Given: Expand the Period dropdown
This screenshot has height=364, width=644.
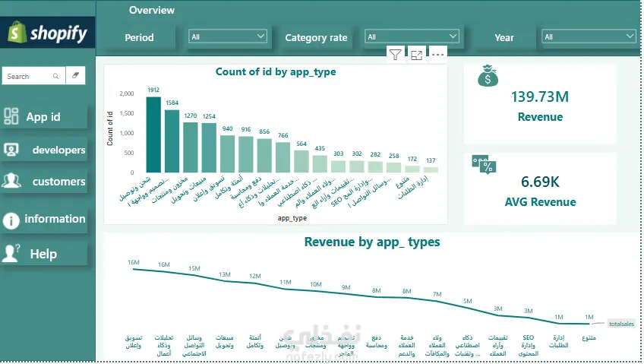Looking at the screenshot, I should 228,36.
